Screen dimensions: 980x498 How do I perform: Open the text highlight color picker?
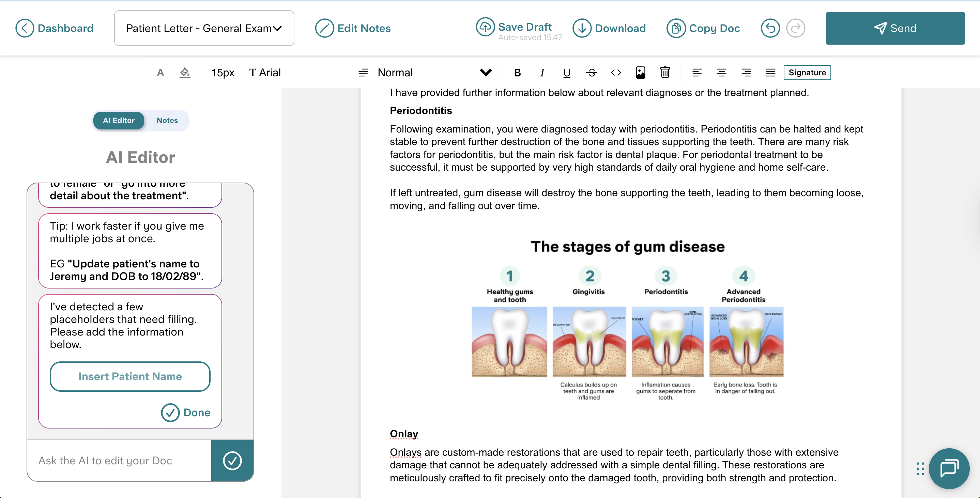pos(185,73)
